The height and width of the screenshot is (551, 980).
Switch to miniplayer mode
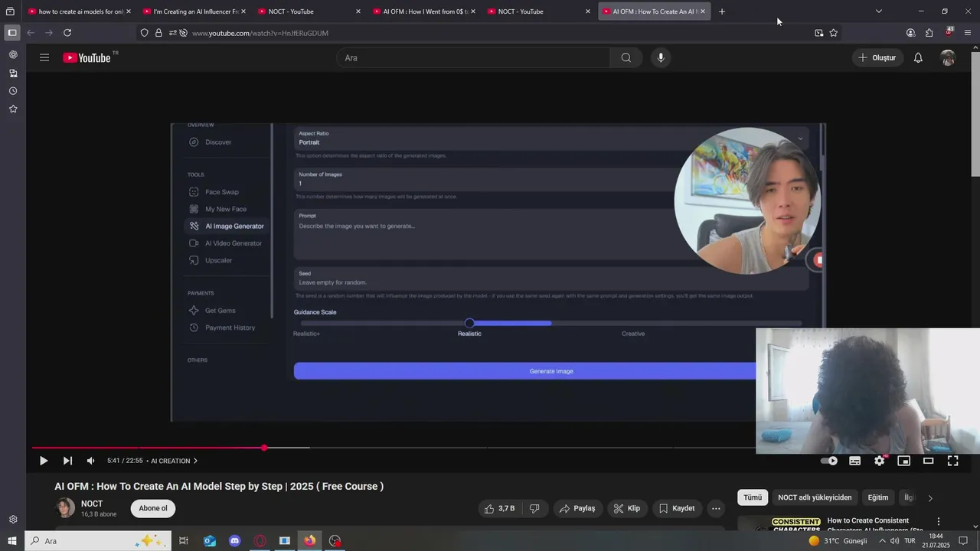(x=903, y=461)
